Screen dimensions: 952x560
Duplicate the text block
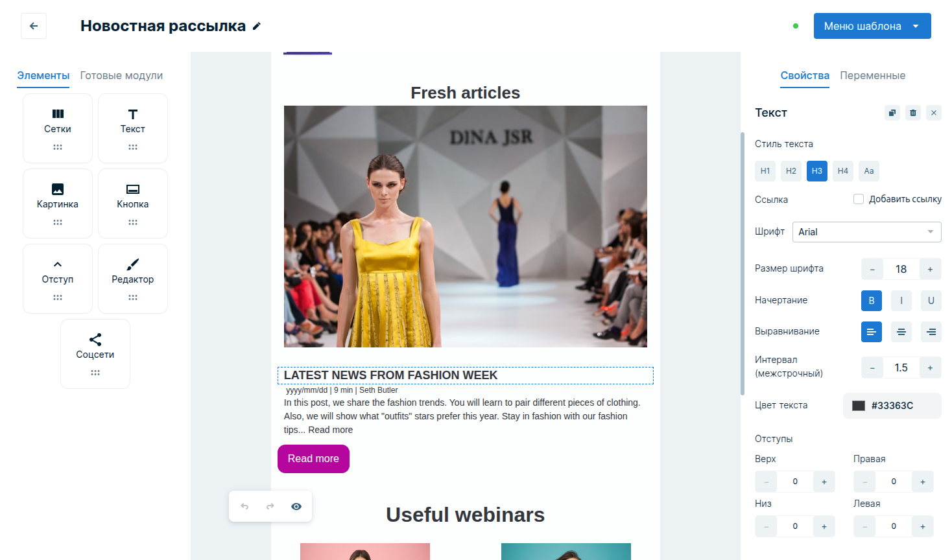pyautogui.click(x=892, y=113)
